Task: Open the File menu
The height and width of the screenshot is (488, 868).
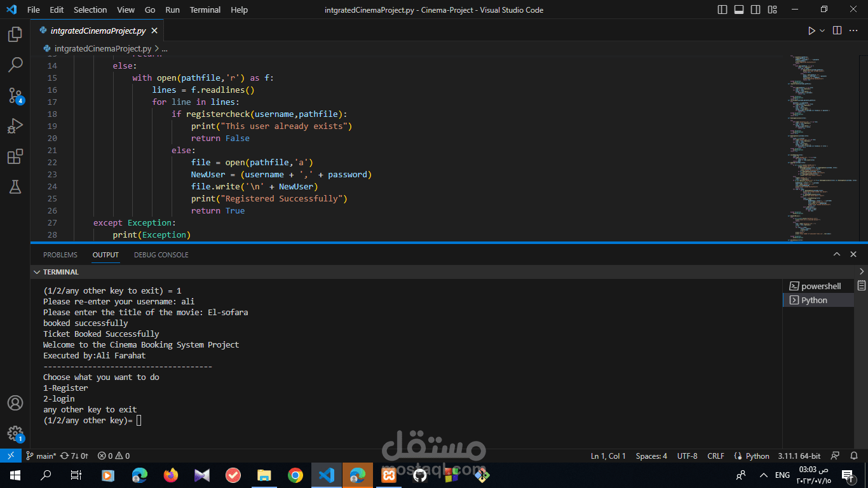Action: pos(34,10)
